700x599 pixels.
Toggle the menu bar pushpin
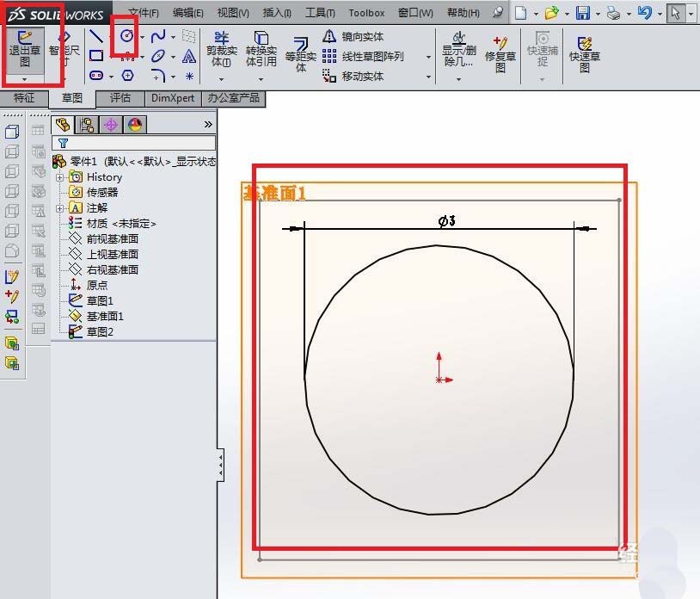[x=498, y=13]
